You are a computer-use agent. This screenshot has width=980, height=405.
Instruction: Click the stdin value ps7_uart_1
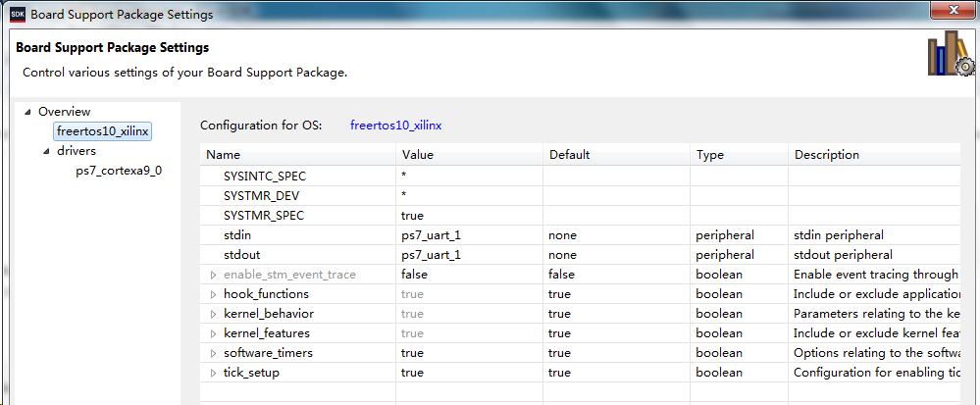(432, 235)
